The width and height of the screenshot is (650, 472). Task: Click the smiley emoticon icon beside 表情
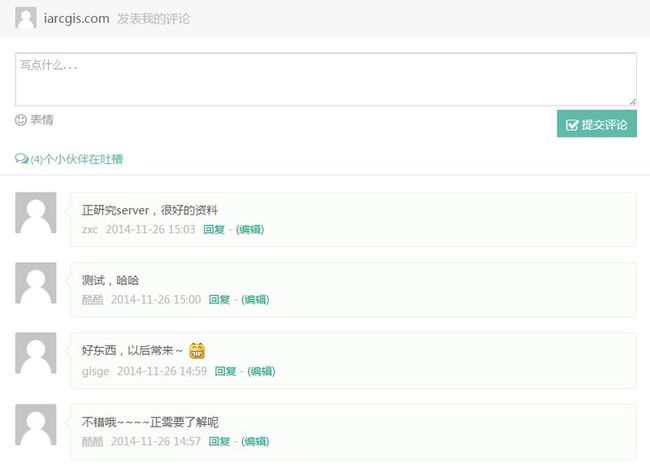[x=21, y=120]
